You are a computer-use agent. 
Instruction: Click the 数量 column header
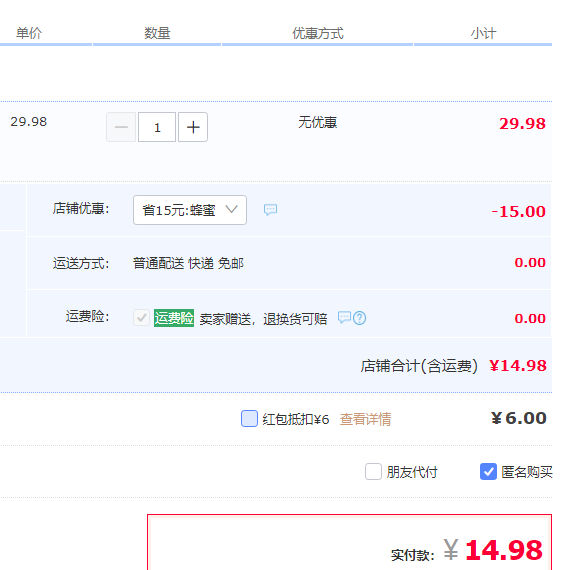[157, 33]
